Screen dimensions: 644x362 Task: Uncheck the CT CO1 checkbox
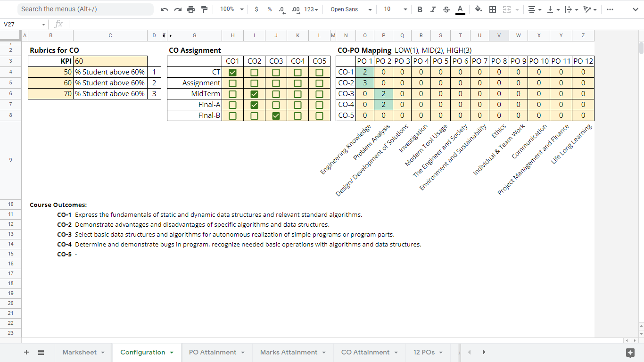point(232,72)
